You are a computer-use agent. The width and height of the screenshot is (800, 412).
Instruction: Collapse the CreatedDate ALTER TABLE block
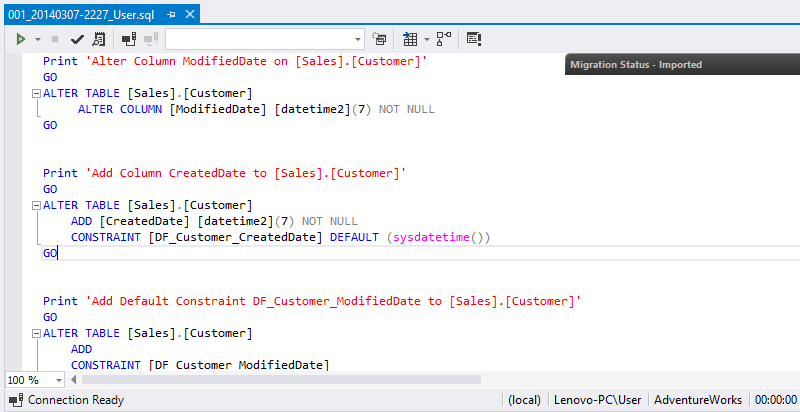point(36,205)
